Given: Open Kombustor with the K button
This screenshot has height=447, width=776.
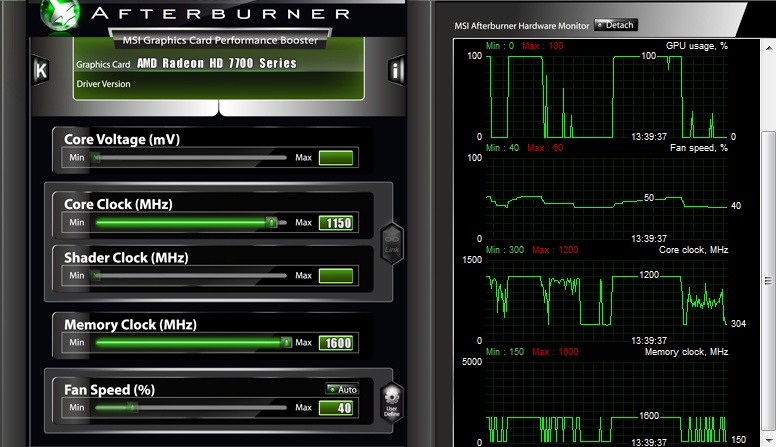Looking at the screenshot, I should pyautogui.click(x=41, y=70).
